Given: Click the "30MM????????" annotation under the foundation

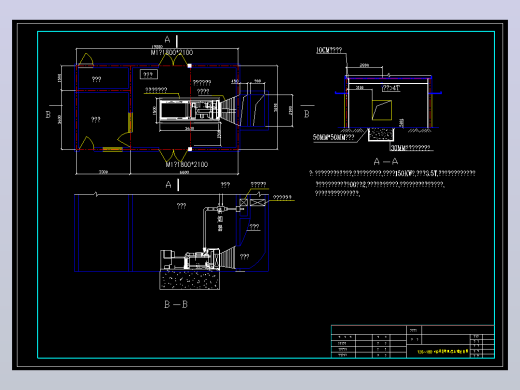Looking at the screenshot, I should [411, 148].
